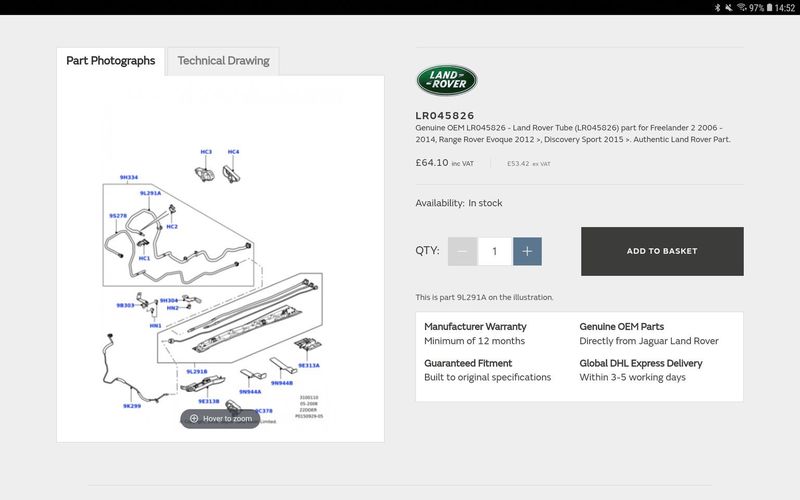Click the 9L291B label in the diagram
This screenshot has height=500, width=800.
197,371
